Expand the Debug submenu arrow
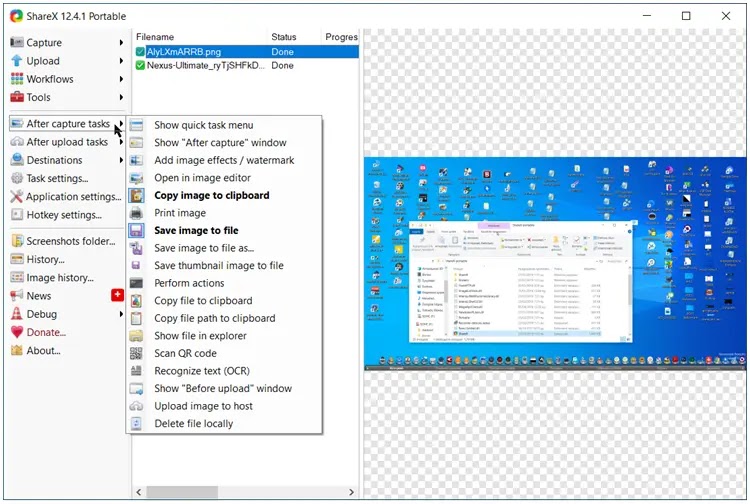This screenshot has width=750, height=504. click(x=121, y=314)
